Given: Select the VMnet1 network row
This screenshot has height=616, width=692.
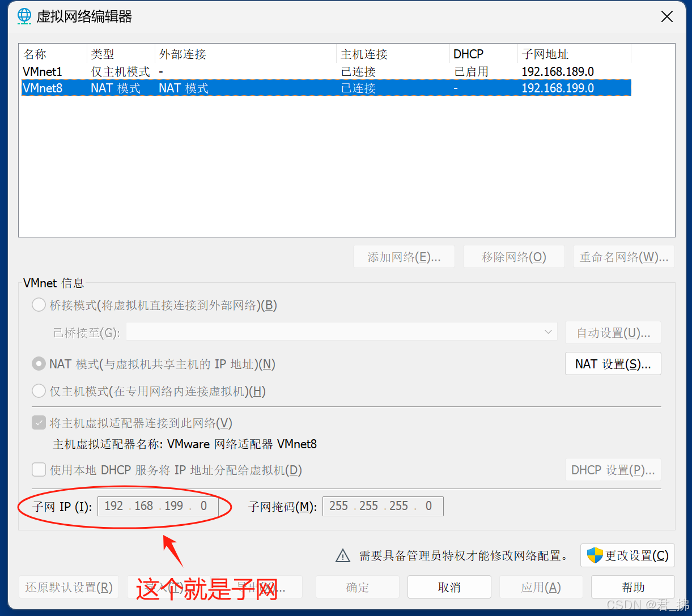Looking at the screenshot, I should click(326, 72).
